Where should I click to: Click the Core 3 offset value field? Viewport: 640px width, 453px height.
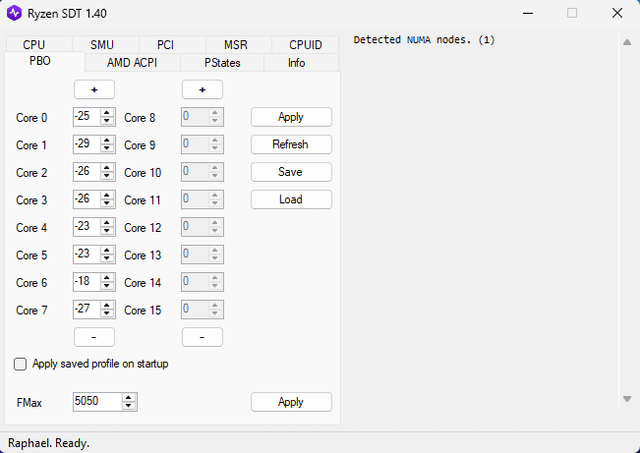pos(87,200)
